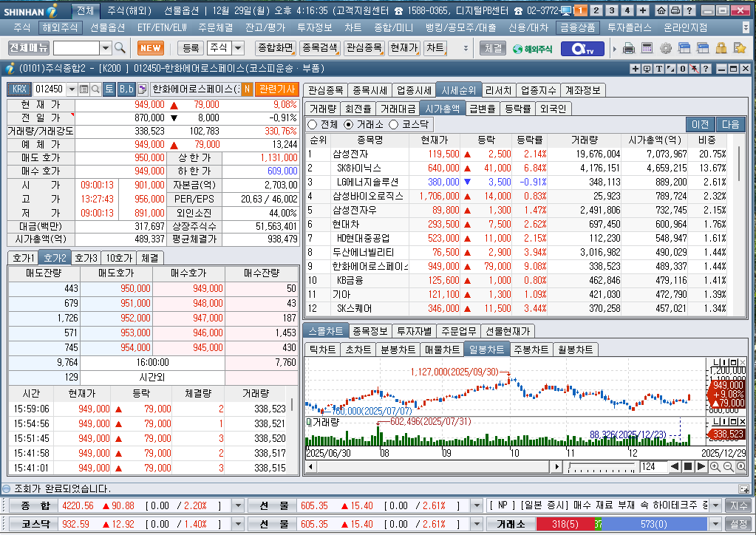Click the B,b icon button

coord(126,89)
